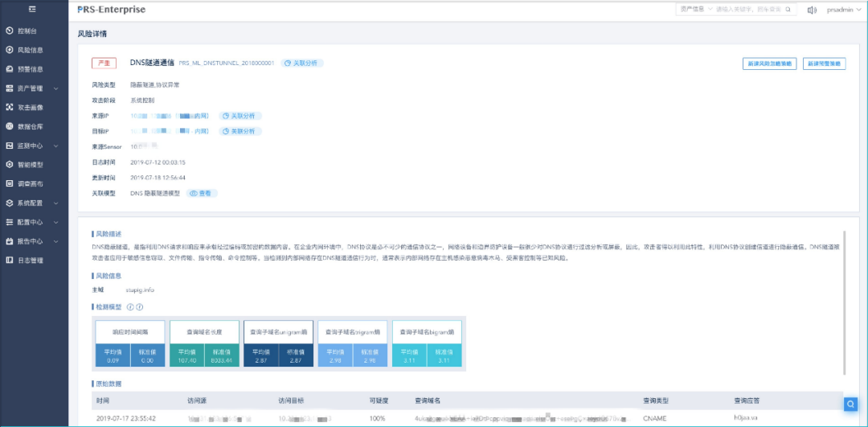Open the prsadmin user dropdown
This screenshot has height=427, width=868.
click(x=844, y=10)
